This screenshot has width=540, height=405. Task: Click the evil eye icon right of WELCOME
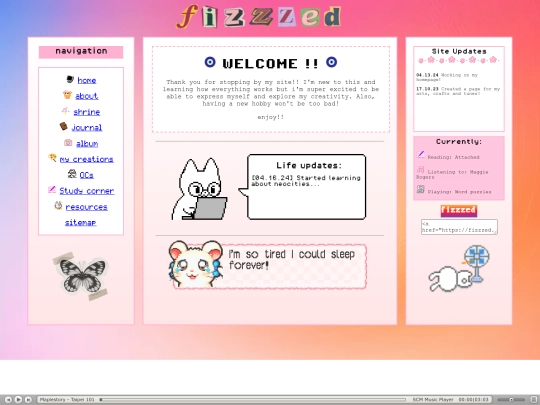(331, 62)
